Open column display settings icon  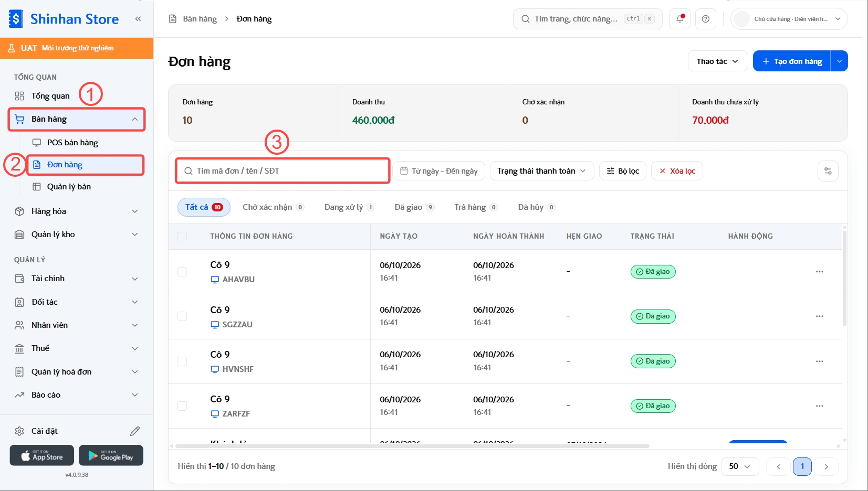(828, 171)
